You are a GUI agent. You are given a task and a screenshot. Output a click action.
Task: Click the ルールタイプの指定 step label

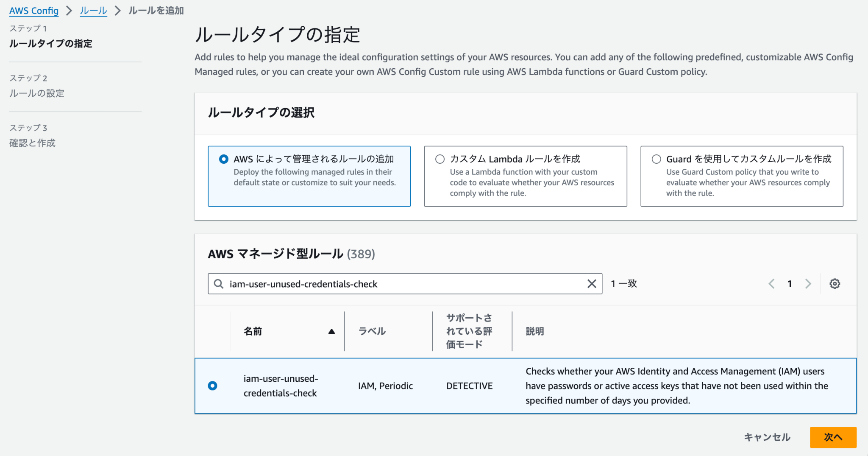click(x=50, y=44)
